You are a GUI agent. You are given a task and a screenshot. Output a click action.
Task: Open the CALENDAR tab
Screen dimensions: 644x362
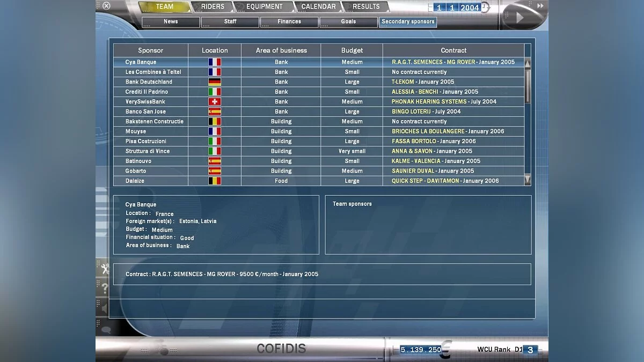point(318,7)
